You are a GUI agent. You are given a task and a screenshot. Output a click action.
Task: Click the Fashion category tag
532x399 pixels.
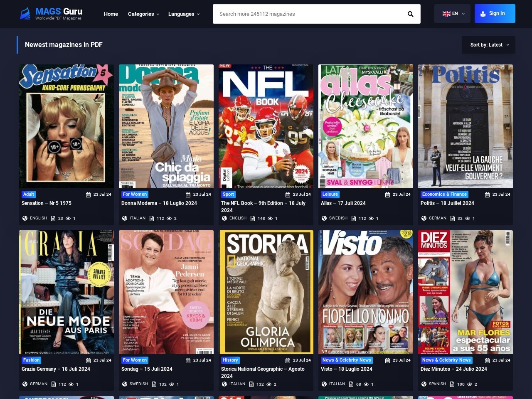(x=31, y=360)
